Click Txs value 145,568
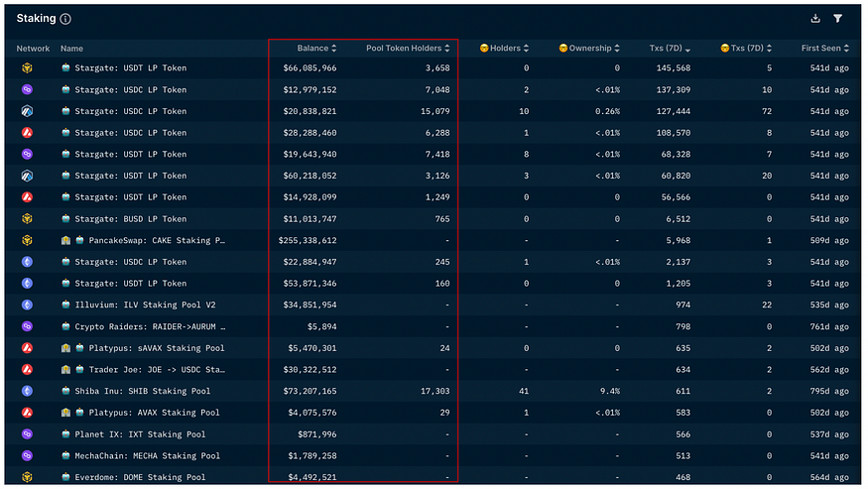This screenshot has width=868, height=489. (674, 68)
